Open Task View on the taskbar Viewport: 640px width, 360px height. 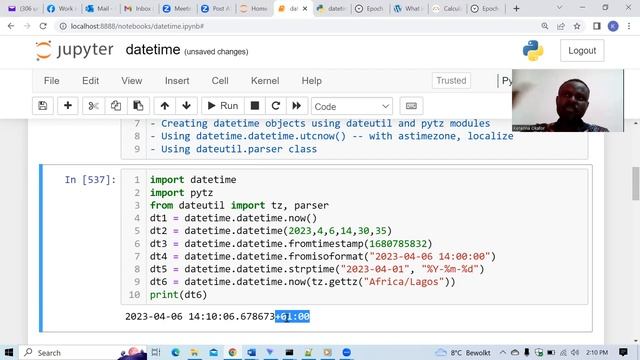tap(156, 352)
